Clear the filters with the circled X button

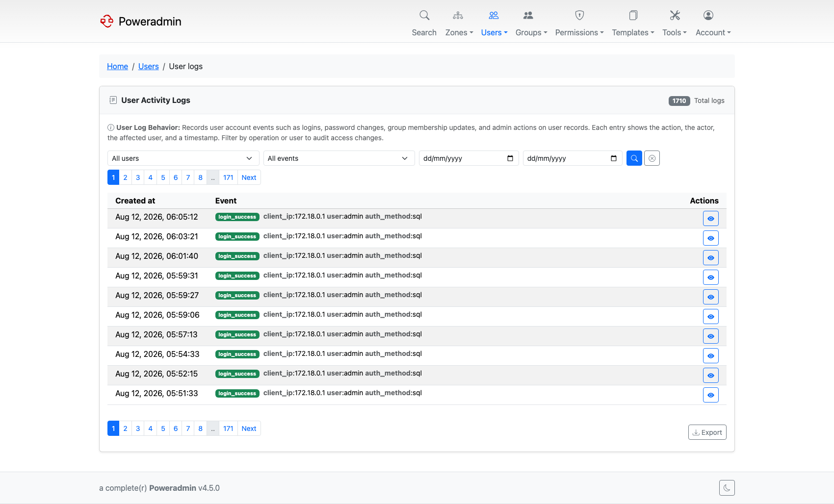[x=652, y=158]
